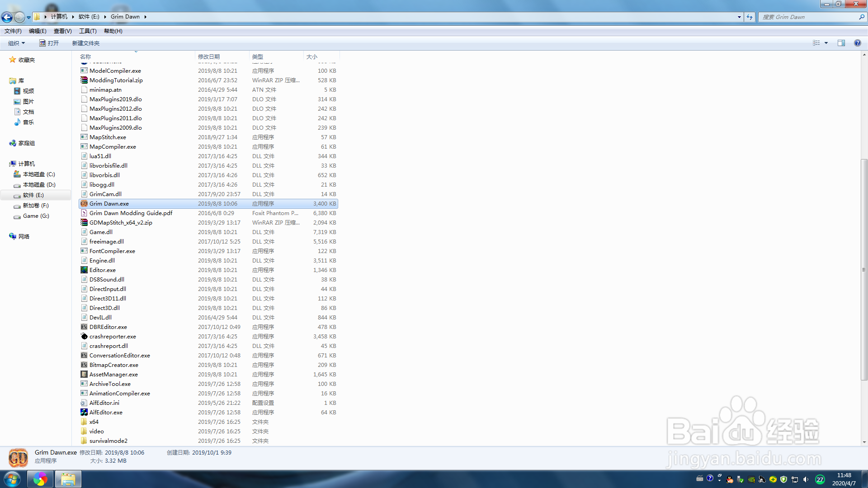Viewport: 868px width, 488px height.
Task: Click 新建文件夹 to create folder
Action: pyautogui.click(x=86, y=43)
